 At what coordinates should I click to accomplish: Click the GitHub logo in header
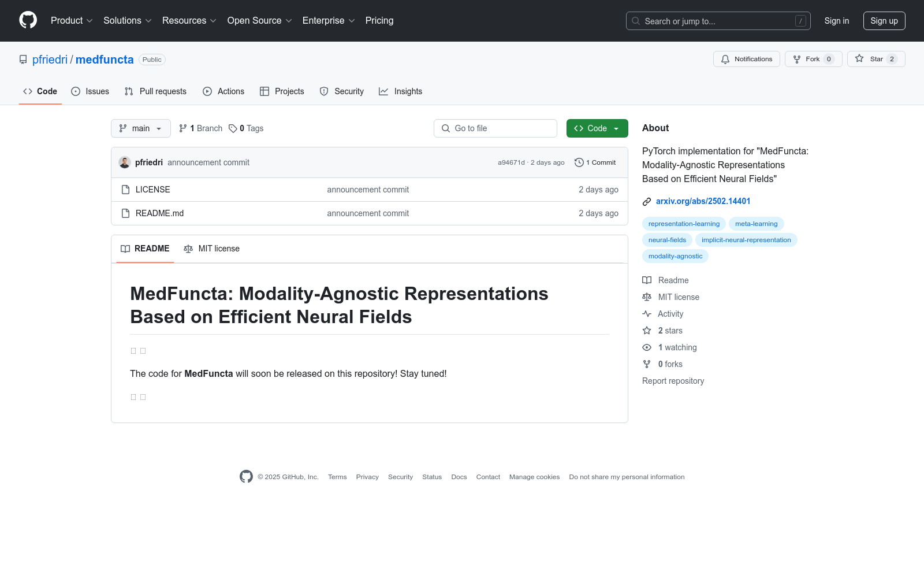[x=28, y=20]
